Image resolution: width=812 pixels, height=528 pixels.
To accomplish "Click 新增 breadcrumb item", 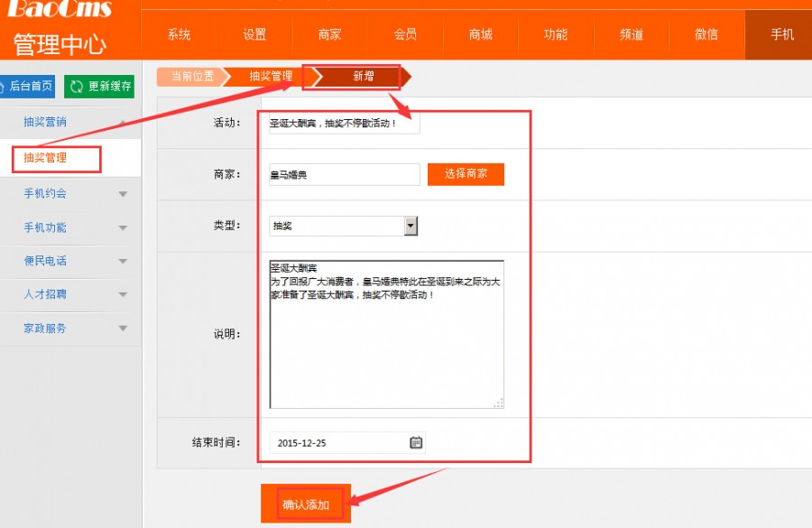I will pos(363,77).
